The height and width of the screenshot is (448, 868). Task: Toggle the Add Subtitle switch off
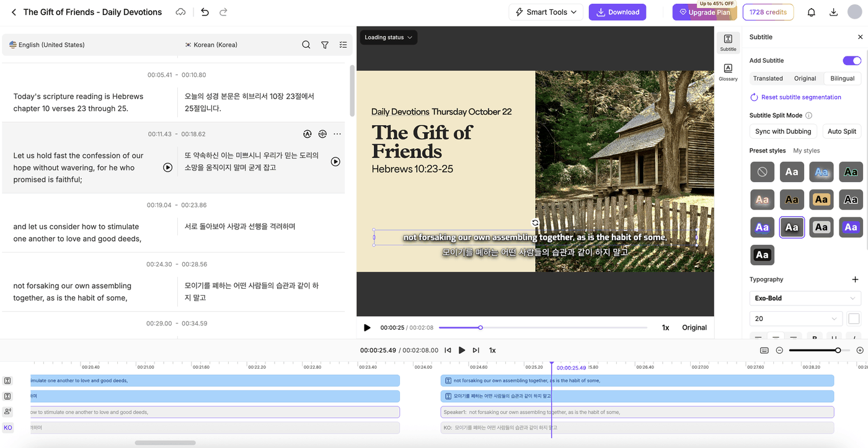coord(852,61)
